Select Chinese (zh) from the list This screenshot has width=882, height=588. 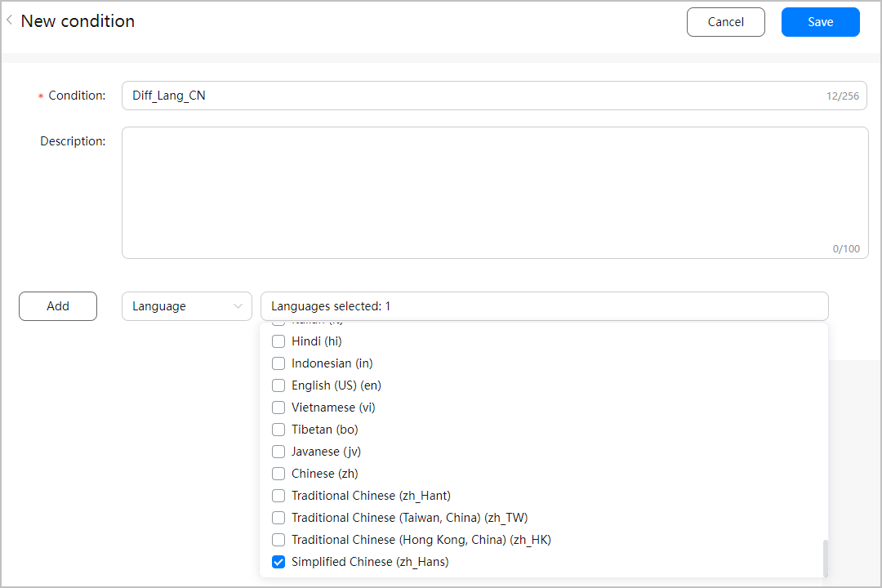point(278,473)
